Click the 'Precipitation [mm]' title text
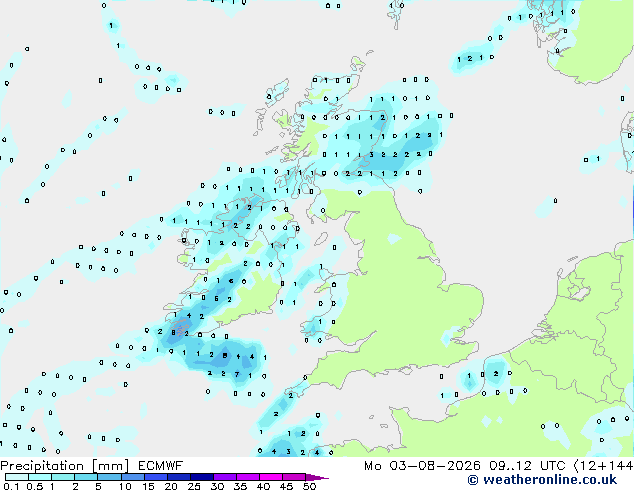The width and height of the screenshot is (634, 490). pyautogui.click(x=65, y=466)
